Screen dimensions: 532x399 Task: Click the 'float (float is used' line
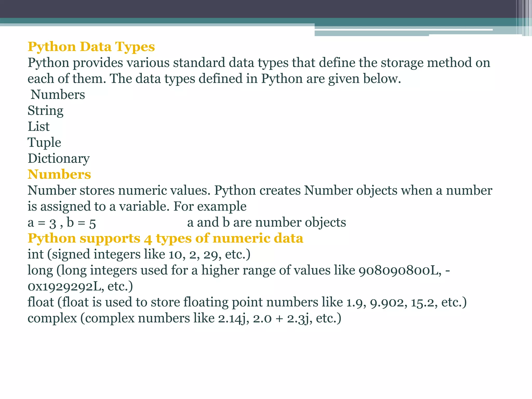[247, 303]
